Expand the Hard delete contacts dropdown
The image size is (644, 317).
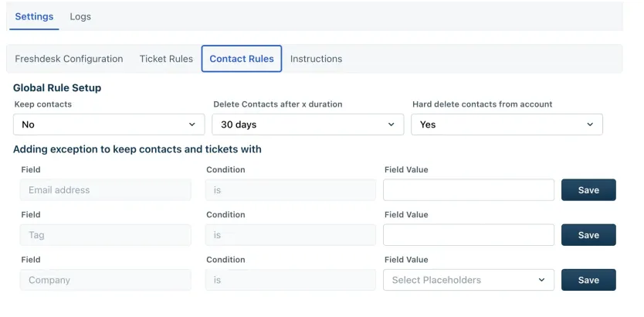507,124
